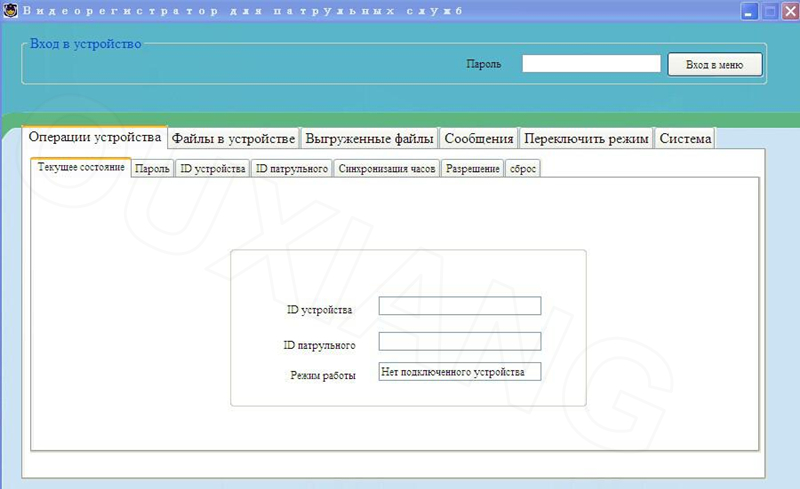Open the Операции устройства tab
800x489 pixels.
tap(95, 137)
